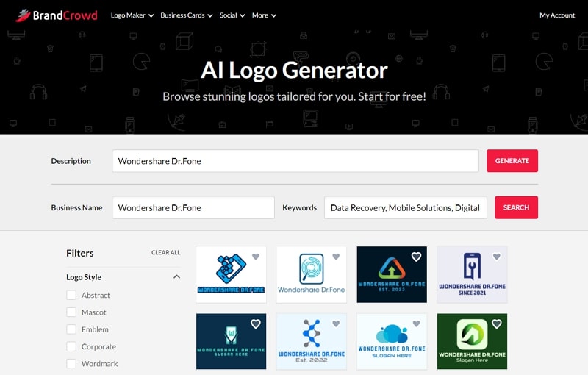
Task: Click the BrandCrowd logo
Action: [57, 15]
